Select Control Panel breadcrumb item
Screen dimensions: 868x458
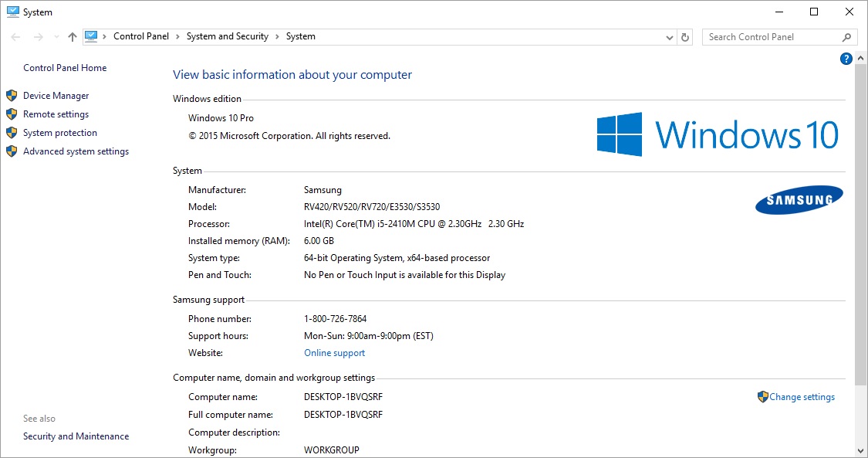tap(140, 36)
